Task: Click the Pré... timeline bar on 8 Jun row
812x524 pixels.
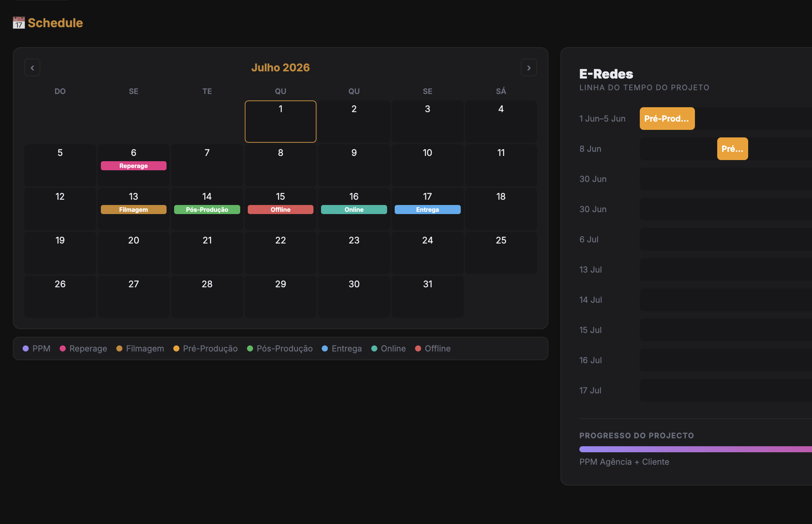Action: pyautogui.click(x=733, y=149)
